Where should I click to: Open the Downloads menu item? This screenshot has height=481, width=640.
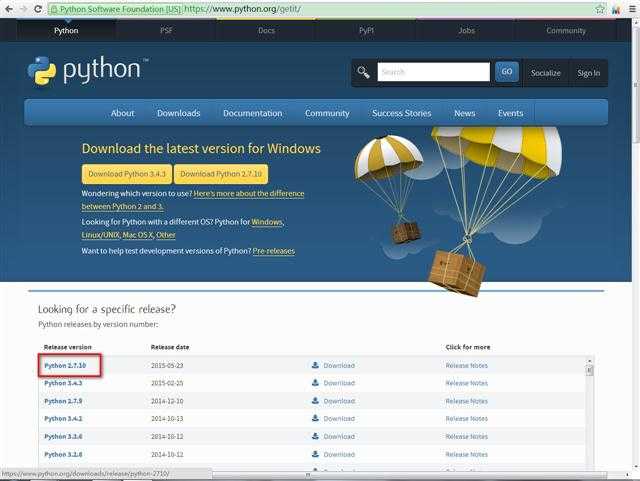pos(178,113)
